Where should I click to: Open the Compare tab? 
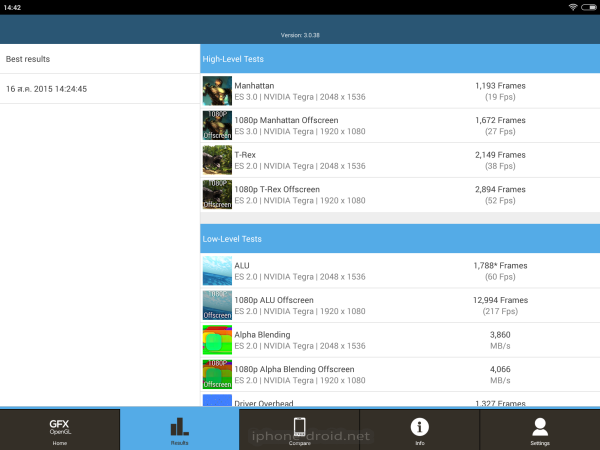coord(299,429)
